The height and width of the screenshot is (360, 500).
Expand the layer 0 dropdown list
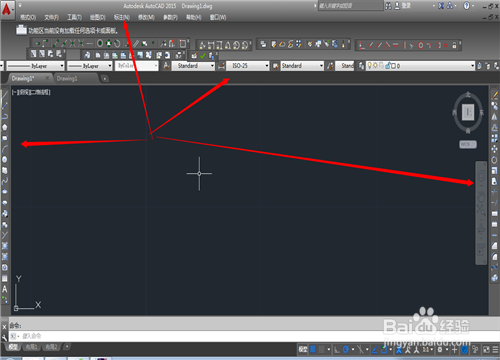pos(472,66)
